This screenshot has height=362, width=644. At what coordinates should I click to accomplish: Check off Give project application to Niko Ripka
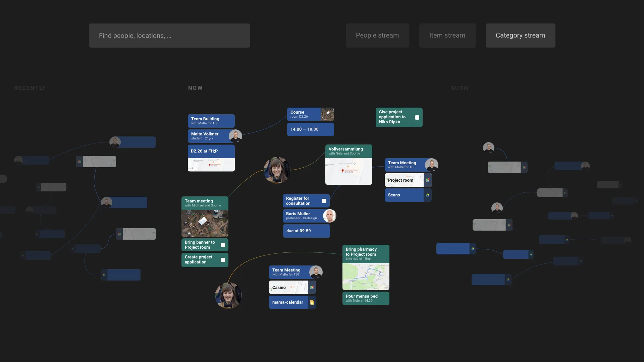(417, 117)
